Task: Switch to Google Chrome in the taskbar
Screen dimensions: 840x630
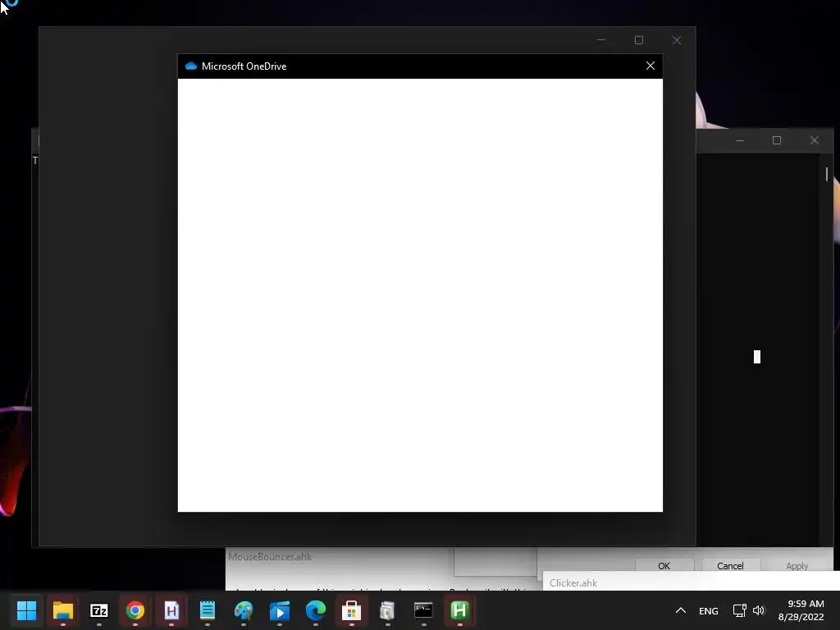Action: 135,610
